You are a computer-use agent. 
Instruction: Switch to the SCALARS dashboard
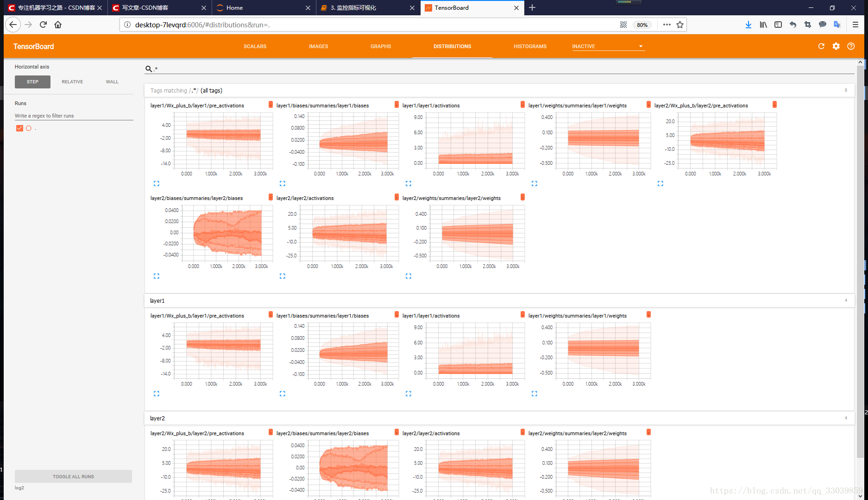point(255,46)
